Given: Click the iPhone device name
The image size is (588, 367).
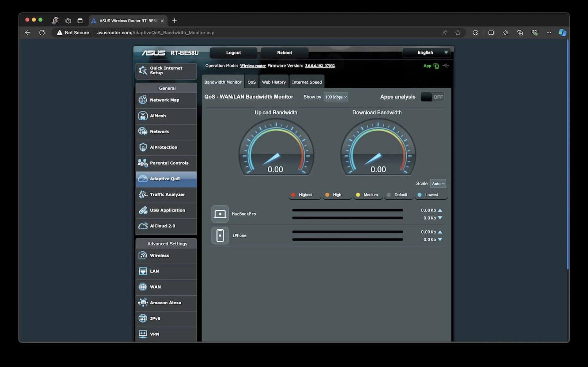Looking at the screenshot, I should coord(239,235).
